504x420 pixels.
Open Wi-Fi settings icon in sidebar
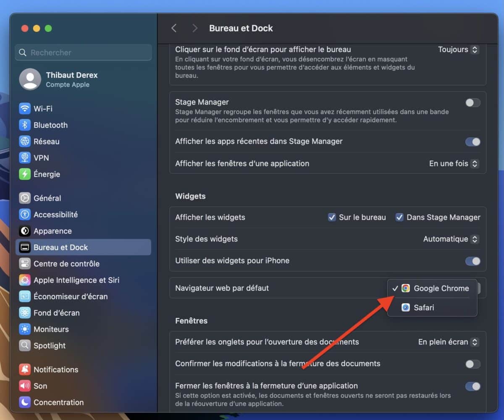coord(25,108)
